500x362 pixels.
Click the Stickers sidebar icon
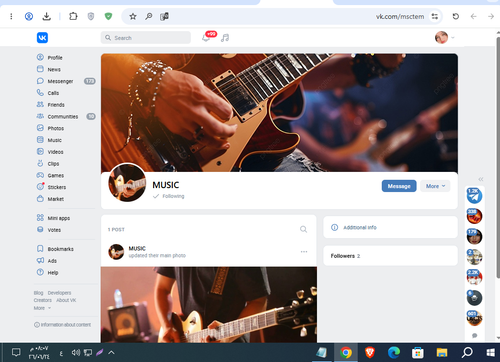coord(40,187)
